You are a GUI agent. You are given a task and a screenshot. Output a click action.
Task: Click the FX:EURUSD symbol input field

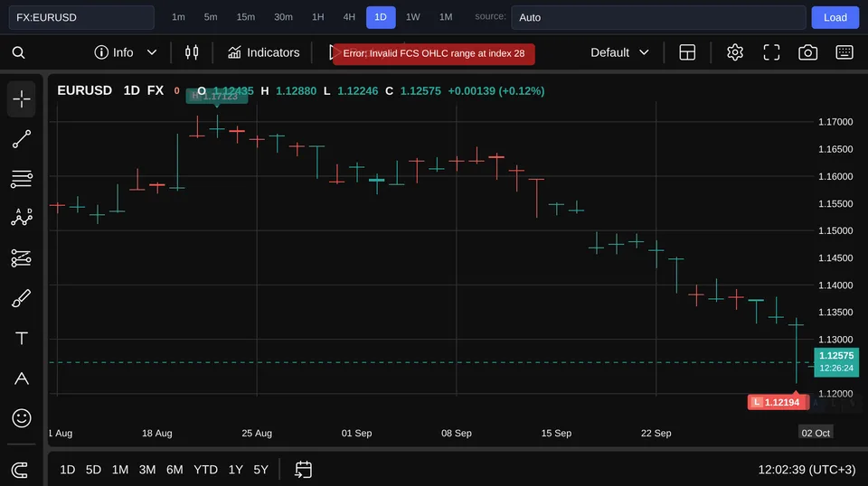click(x=81, y=18)
